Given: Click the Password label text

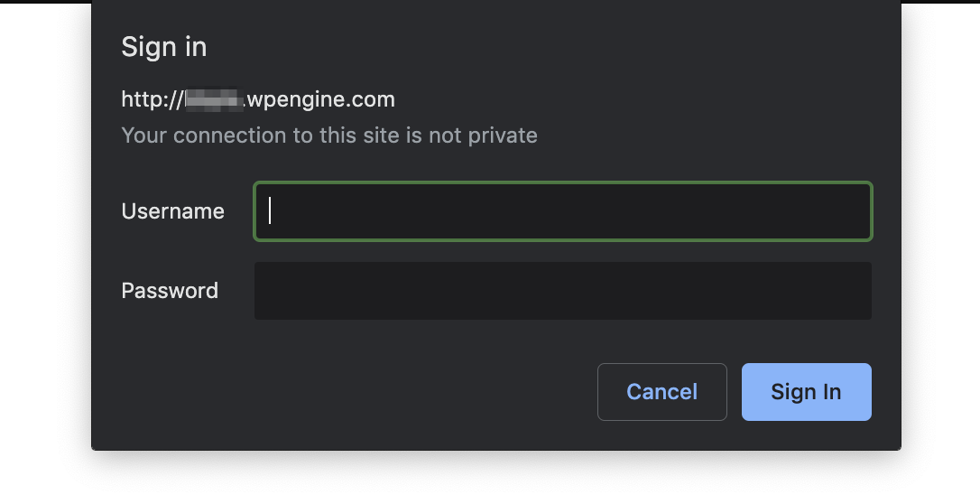Looking at the screenshot, I should tap(170, 291).
